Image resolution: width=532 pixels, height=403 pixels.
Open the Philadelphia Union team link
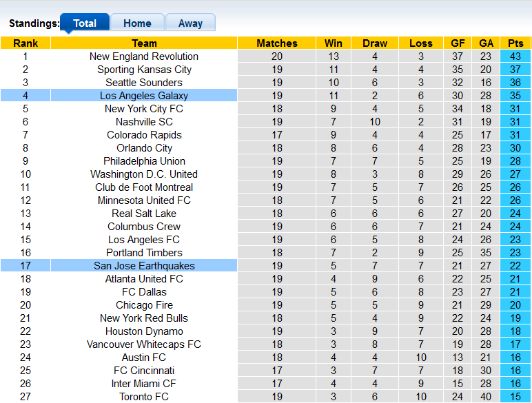click(144, 161)
